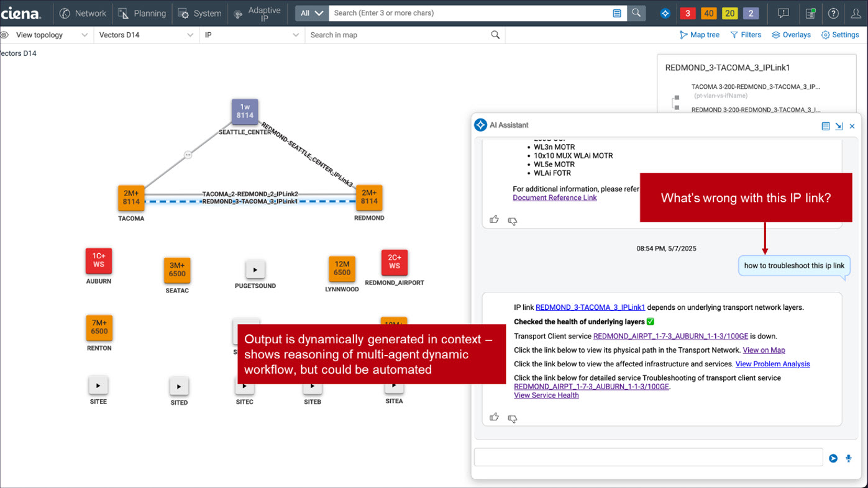Open the Filters panel
This screenshot has width=868, height=488.
(x=746, y=35)
